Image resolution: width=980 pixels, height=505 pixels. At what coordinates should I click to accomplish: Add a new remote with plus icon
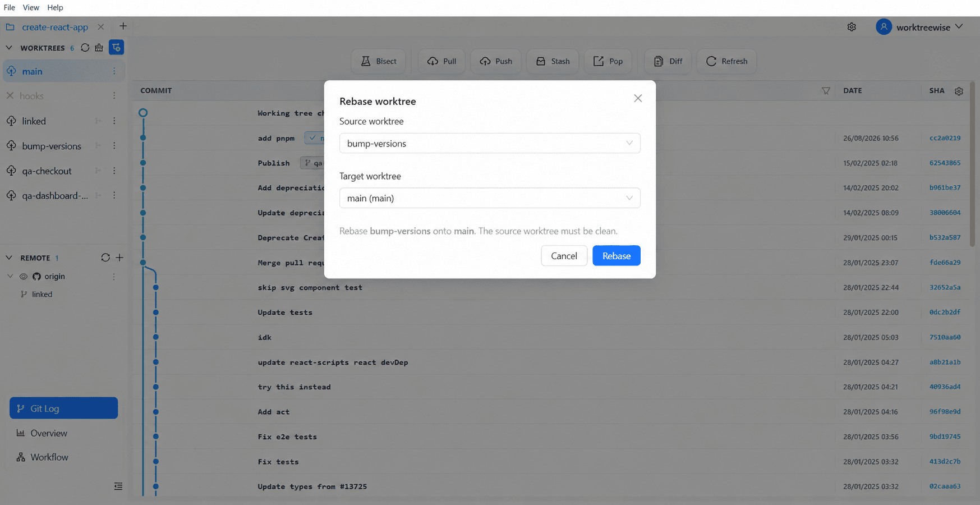tap(119, 258)
